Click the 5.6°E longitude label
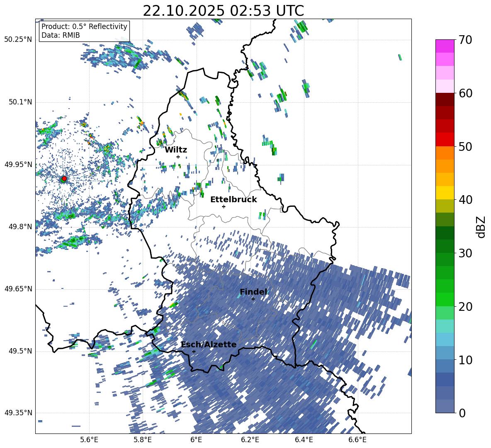491x448 pixels. point(89,440)
